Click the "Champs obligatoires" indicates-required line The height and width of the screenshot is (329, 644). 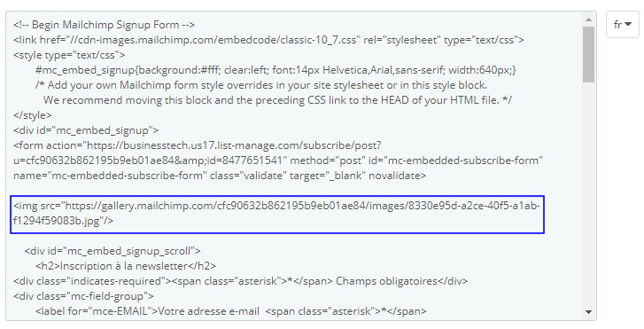(241, 281)
